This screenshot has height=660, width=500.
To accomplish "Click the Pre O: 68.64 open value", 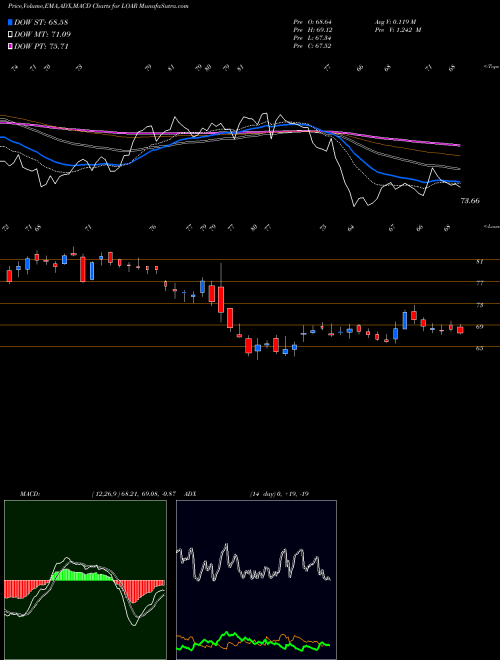I will click(312, 22).
